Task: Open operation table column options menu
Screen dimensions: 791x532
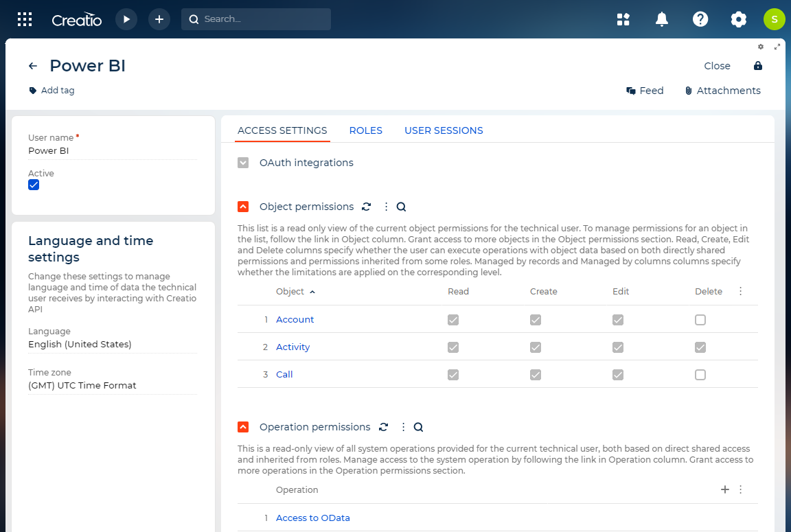Action: pyautogui.click(x=741, y=489)
